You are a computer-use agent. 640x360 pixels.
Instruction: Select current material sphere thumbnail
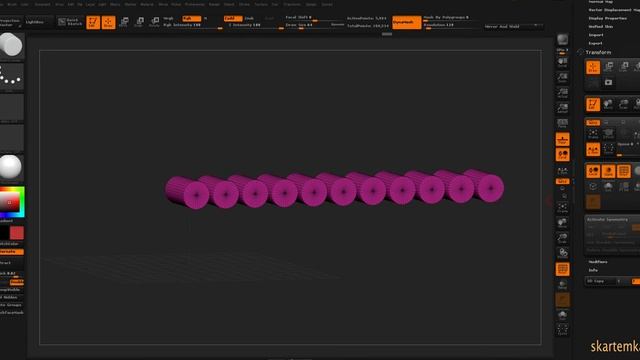click(x=11, y=167)
